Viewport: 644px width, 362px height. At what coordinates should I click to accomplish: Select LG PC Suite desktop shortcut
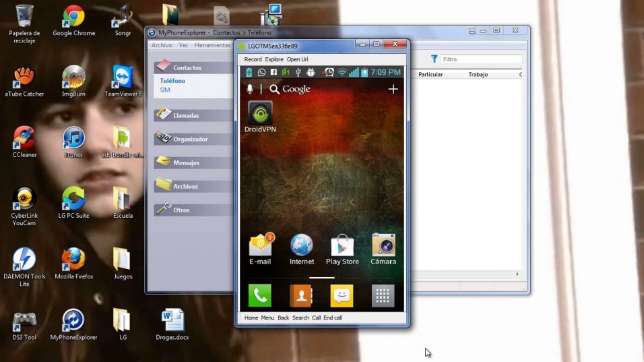[74, 203]
